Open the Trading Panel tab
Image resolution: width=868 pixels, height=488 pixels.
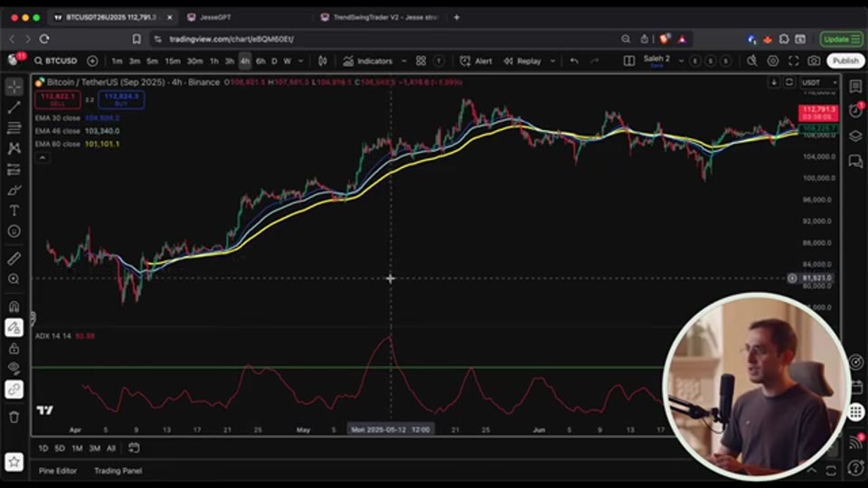[118, 471]
